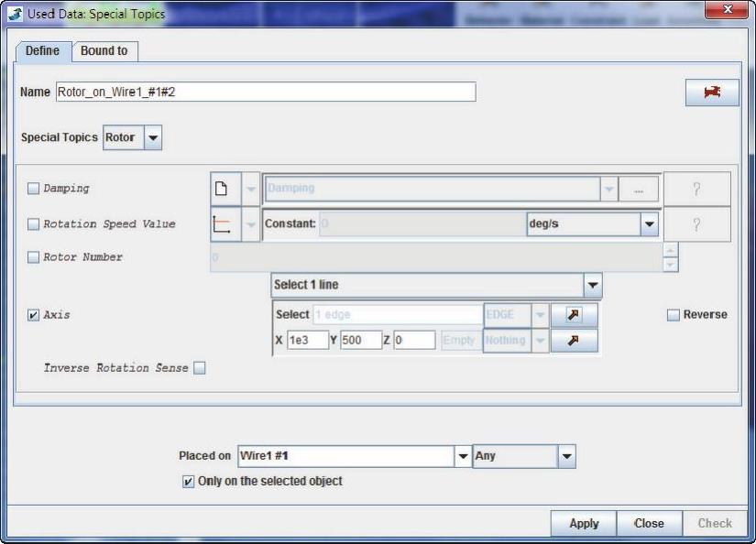The image size is (756, 544).
Task: Click the graph axes icon for Rotation Speed
Action: click(221, 223)
